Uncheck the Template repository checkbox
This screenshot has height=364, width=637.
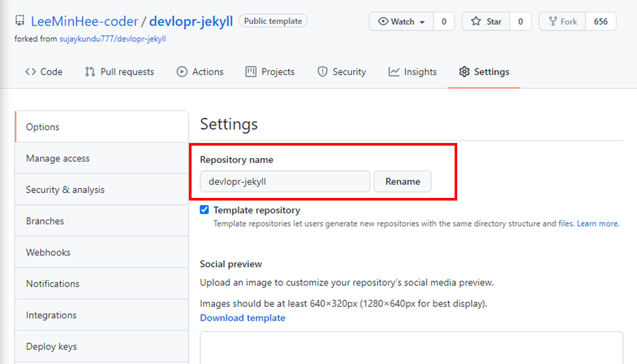204,210
